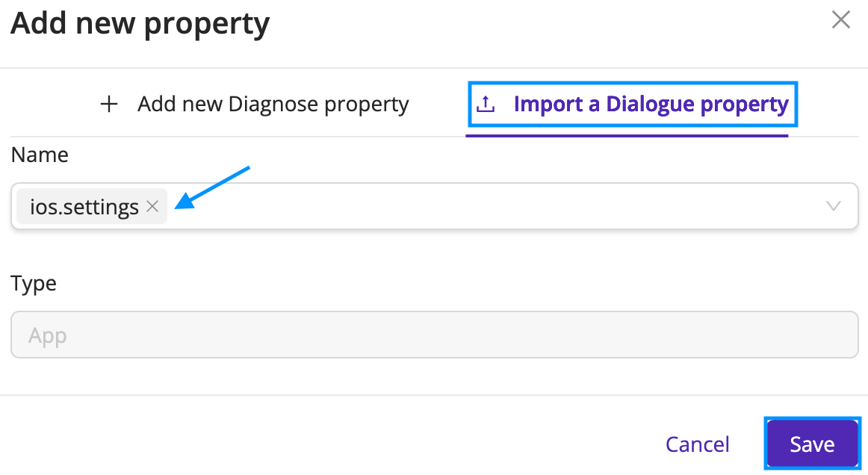This screenshot has height=475, width=868.
Task: Click the Dialogue word in second tab
Action: pyautogui.click(x=650, y=104)
